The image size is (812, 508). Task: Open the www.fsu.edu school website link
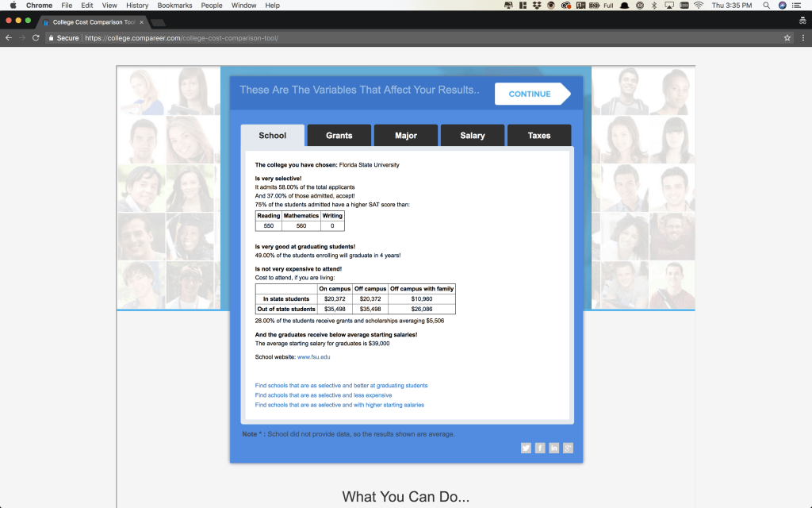313,357
